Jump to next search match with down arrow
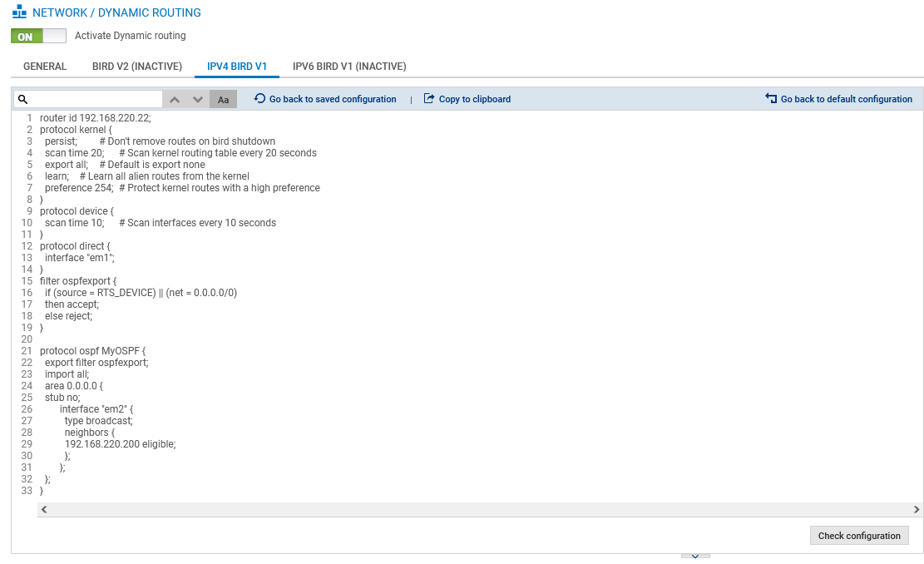Image resolution: width=924 pixels, height=564 pixels. [x=198, y=99]
